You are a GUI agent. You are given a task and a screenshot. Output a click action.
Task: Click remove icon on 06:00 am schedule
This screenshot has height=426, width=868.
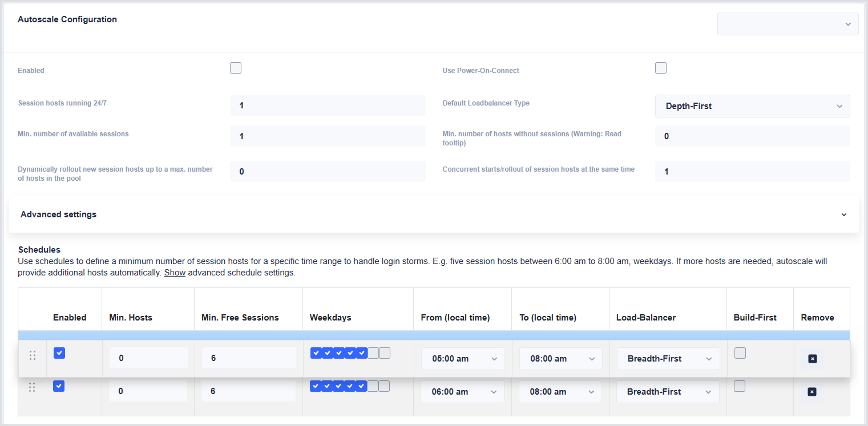pos(812,392)
